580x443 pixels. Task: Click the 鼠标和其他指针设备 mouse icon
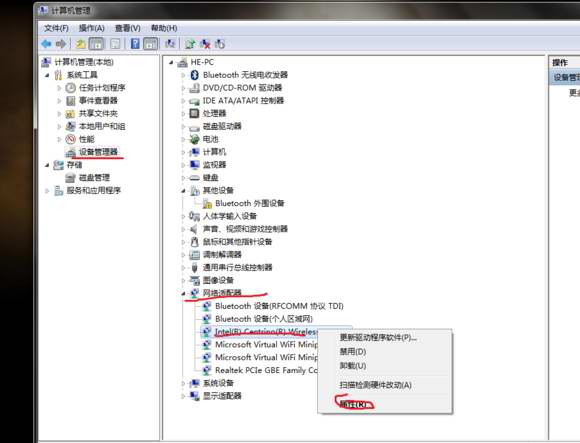[x=194, y=242]
